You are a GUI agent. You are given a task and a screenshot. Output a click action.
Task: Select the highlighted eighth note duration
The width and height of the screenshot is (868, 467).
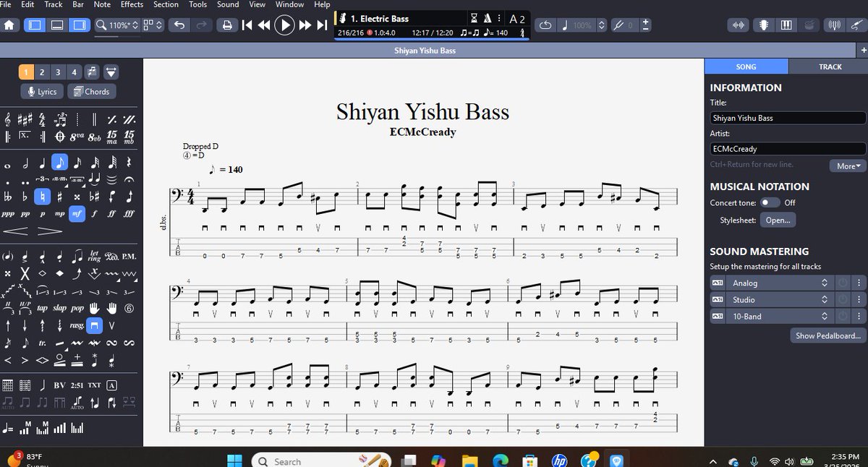pyautogui.click(x=60, y=163)
